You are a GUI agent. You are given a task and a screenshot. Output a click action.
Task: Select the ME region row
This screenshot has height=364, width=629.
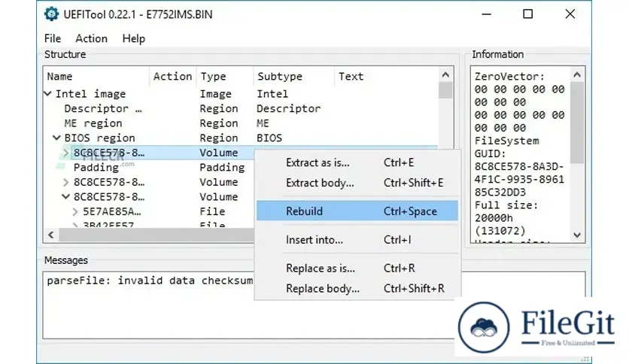coord(241,123)
